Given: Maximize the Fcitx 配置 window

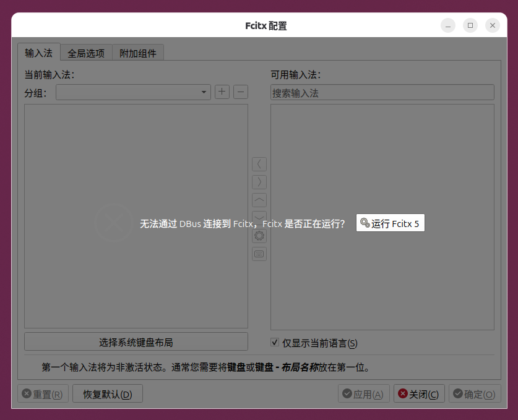Looking at the screenshot, I should (470, 25).
